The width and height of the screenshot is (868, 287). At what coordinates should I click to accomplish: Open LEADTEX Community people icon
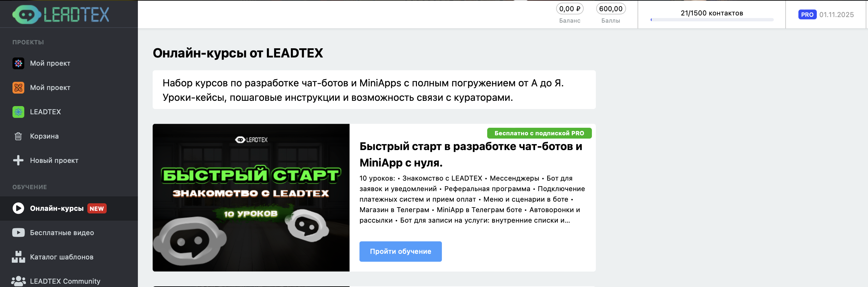pos(18,281)
